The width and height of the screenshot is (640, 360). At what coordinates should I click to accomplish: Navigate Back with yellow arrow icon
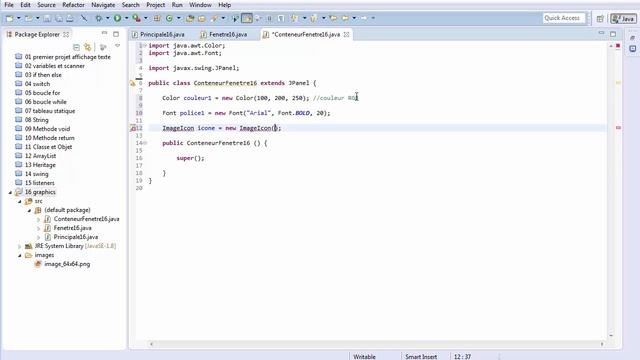pos(345,18)
